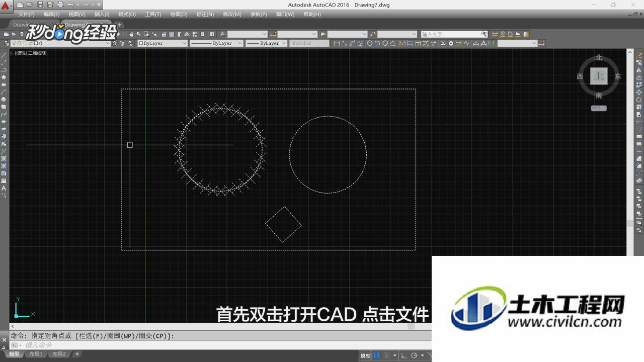Select the multiline Text (A) tool
The image size is (644, 362).
point(4,189)
